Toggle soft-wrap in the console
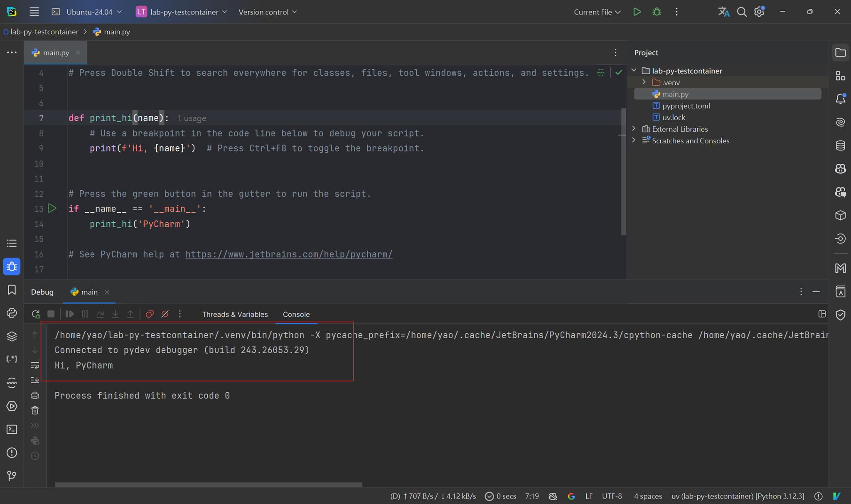The height and width of the screenshot is (504, 851). (x=35, y=365)
